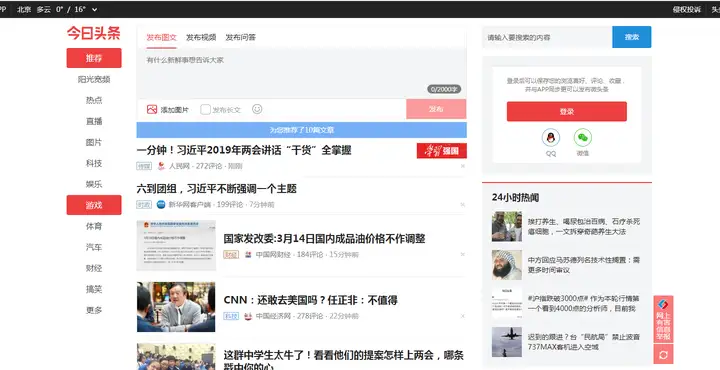
Task: Click the search input field
Action: point(547,37)
